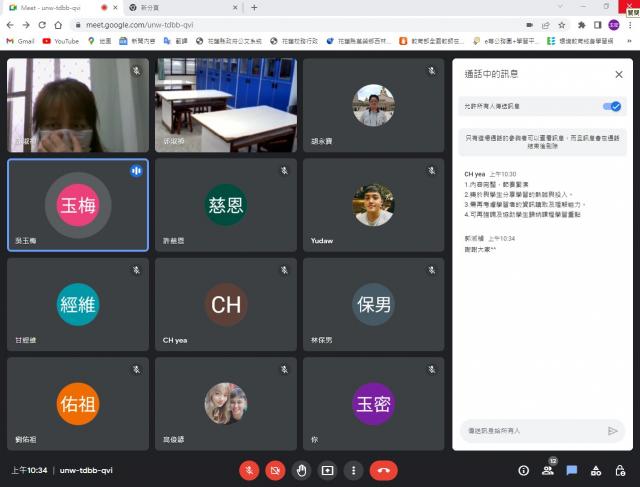Click the red leave call button

pyautogui.click(x=383, y=469)
